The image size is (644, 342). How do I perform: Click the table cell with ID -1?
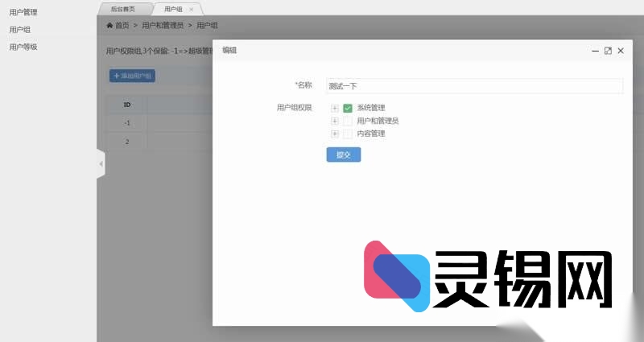[x=127, y=123]
